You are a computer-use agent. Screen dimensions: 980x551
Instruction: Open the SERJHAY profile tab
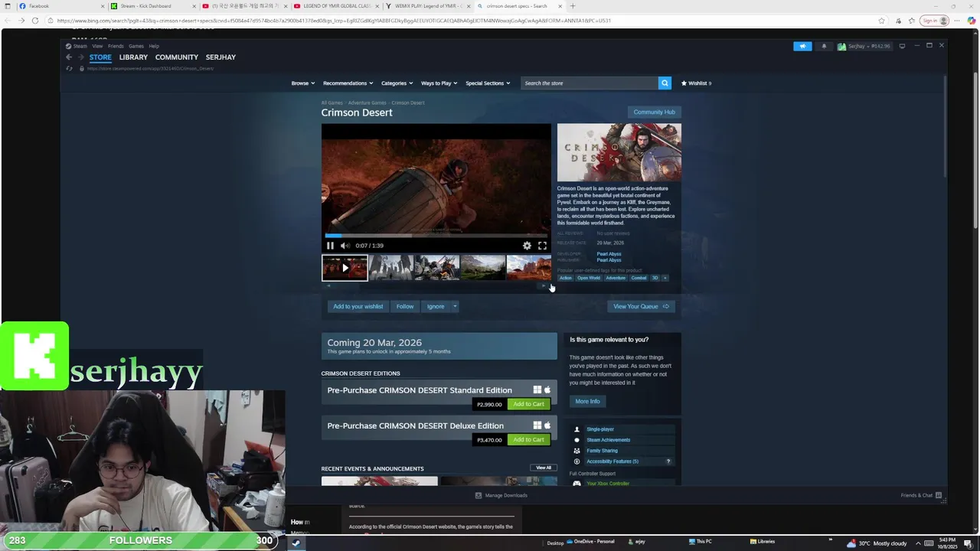(x=220, y=57)
